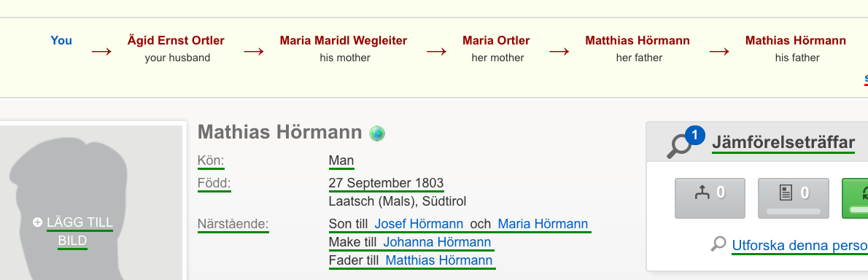Click the grey silhouette profile photo placeholder
868x280 pixels.
click(x=91, y=203)
